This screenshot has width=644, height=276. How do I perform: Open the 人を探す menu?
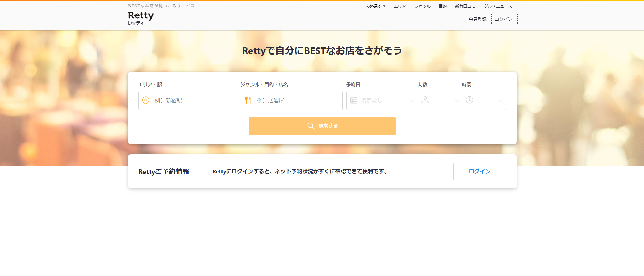click(375, 6)
